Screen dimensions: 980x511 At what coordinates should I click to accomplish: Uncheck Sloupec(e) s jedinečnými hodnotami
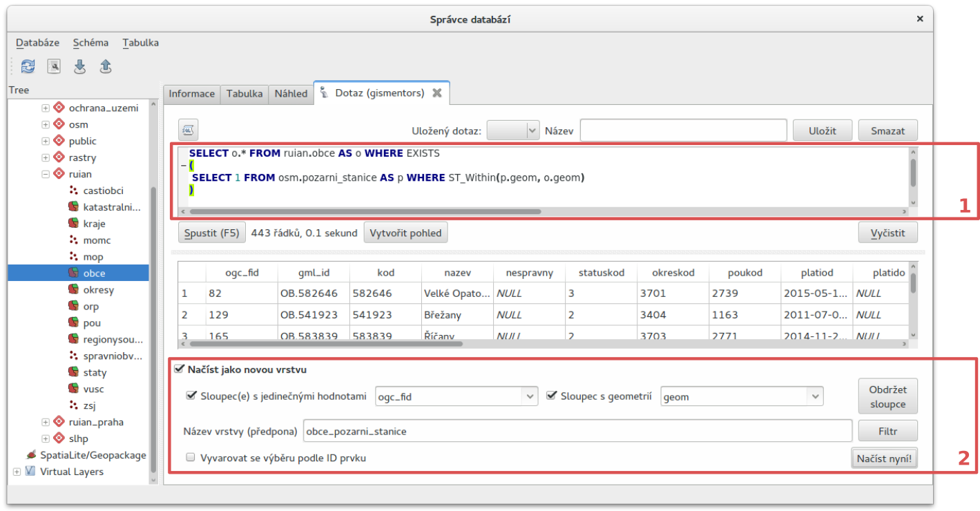tap(191, 396)
